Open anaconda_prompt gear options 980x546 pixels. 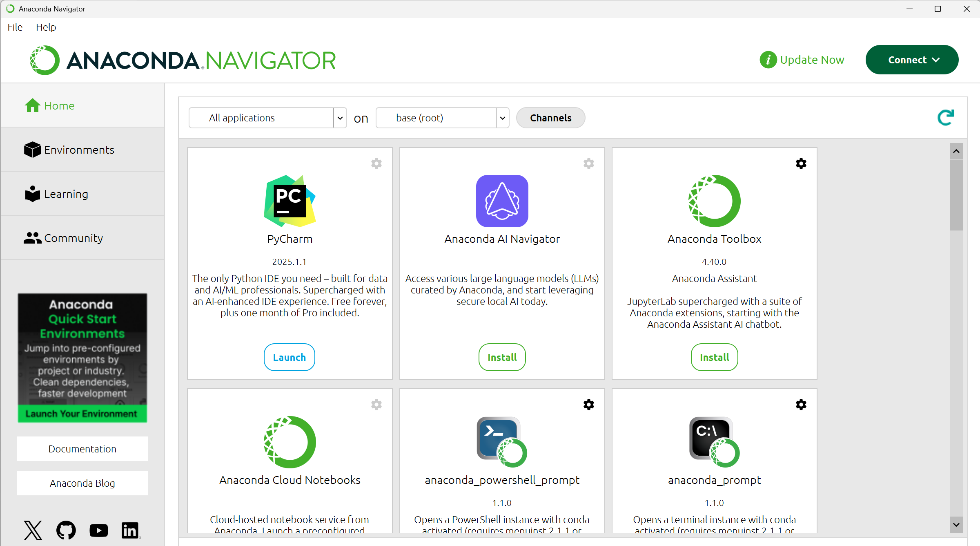pyautogui.click(x=801, y=405)
